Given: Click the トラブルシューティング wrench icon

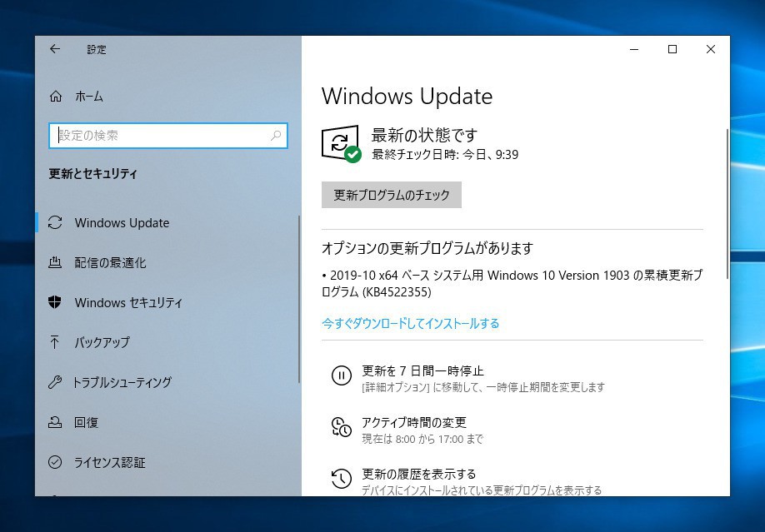Looking at the screenshot, I should pyautogui.click(x=55, y=382).
